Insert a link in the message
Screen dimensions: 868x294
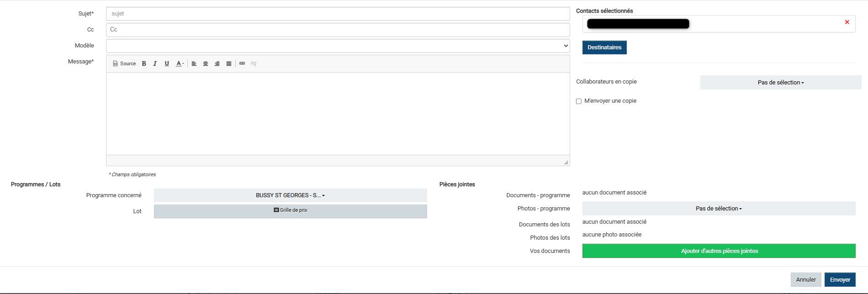point(242,64)
